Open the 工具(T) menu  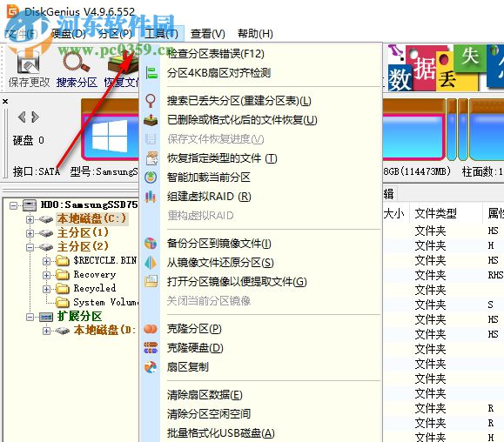point(161,33)
